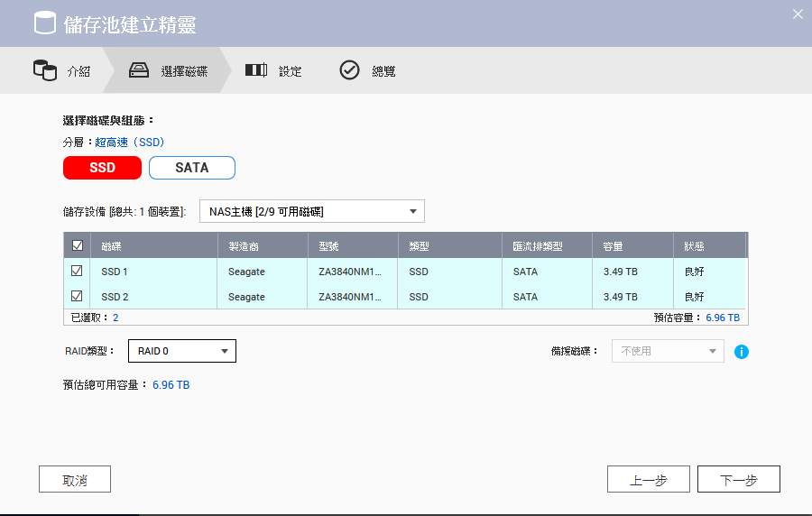Screen dimensions: 812x516
Task: Click the Settings step icon
Action: [x=256, y=70]
